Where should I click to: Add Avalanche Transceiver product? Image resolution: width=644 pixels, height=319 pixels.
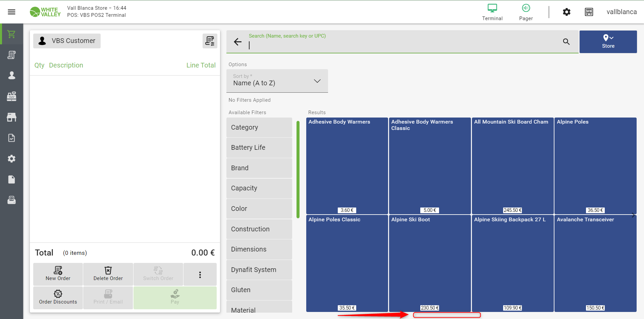coord(595,264)
